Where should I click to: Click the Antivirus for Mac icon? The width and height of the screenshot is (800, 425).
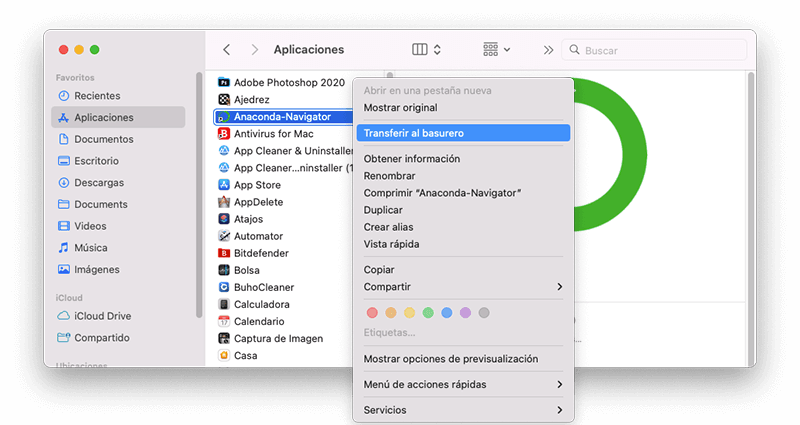(x=223, y=134)
